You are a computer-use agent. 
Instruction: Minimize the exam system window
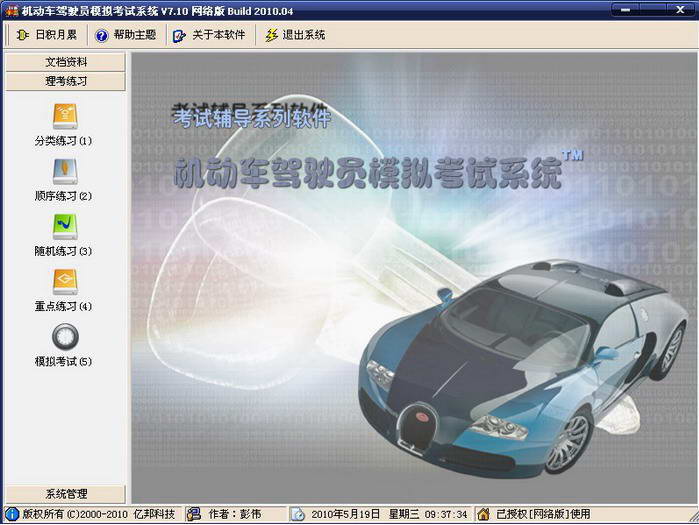(627, 9)
